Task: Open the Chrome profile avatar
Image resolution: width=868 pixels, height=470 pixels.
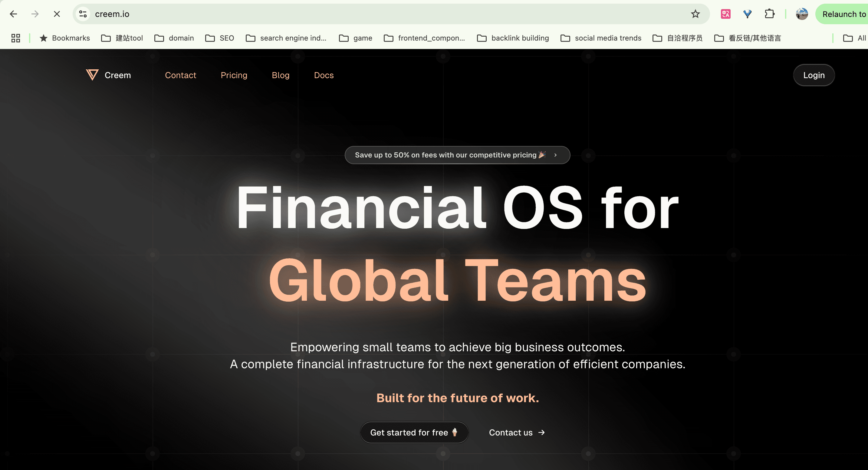Action: pyautogui.click(x=802, y=14)
